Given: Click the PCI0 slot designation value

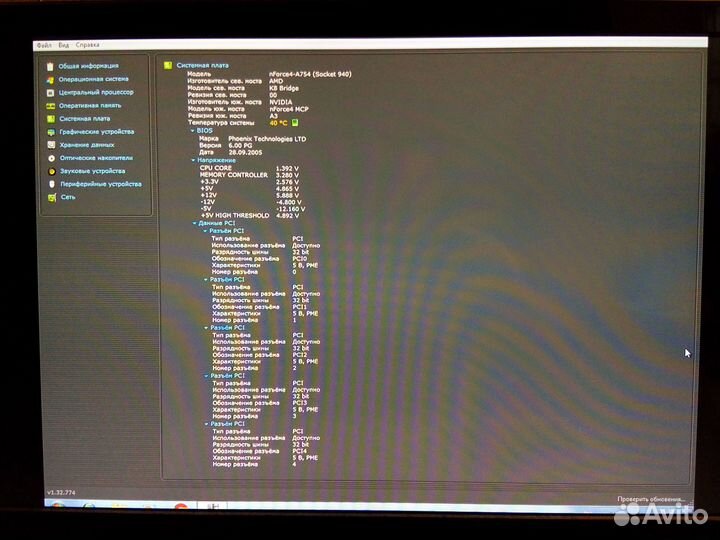Looking at the screenshot, I should tap(299, 259).
